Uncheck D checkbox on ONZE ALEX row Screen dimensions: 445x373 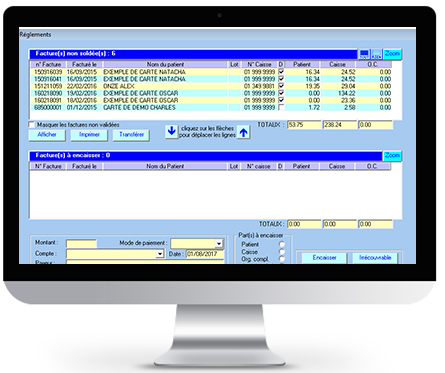(x=281, y=86)
